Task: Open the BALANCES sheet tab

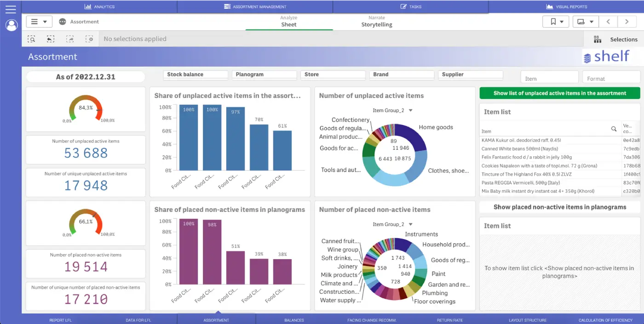Action: pos(294,320)
